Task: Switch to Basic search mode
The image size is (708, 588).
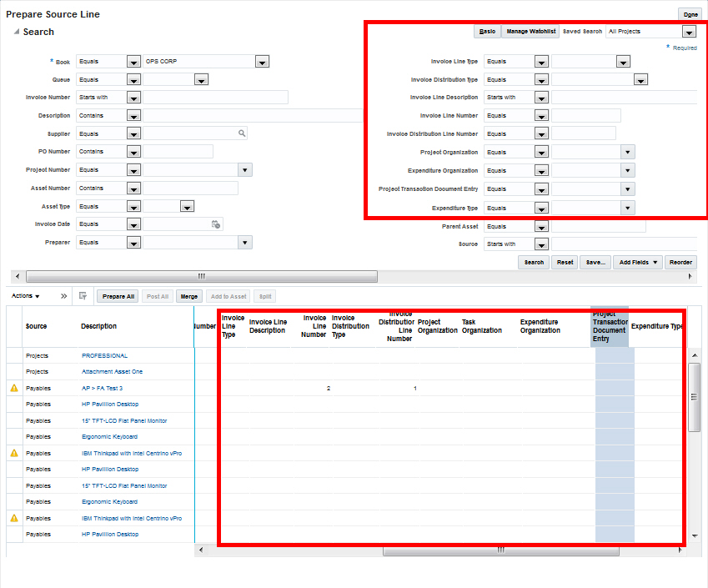Action: (487, 31)
